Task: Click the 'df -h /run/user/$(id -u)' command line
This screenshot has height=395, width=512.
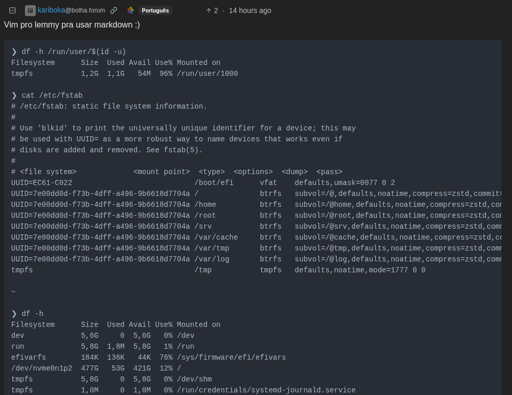Action: point(74,52)
